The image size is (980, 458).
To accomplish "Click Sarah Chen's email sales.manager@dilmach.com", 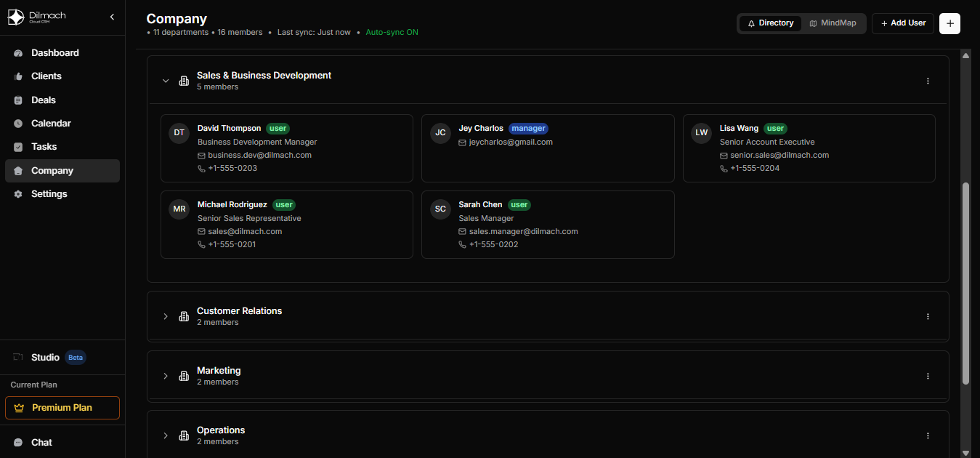I will pos(524,232).
